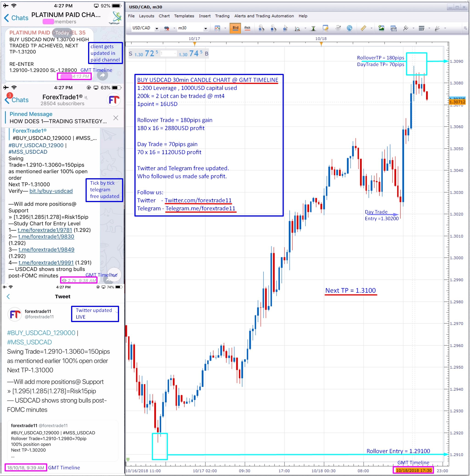Select the Fibonacci fan drawing tool

point(437,28)
